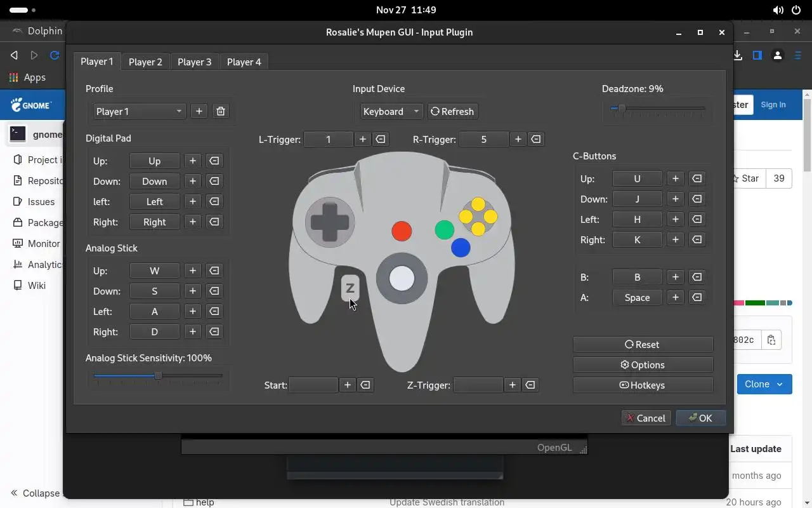The width and height of the screenshot is (812, 508).
Task: Click the R-Trigger binding field showing 5
Action: pos(483,139)
